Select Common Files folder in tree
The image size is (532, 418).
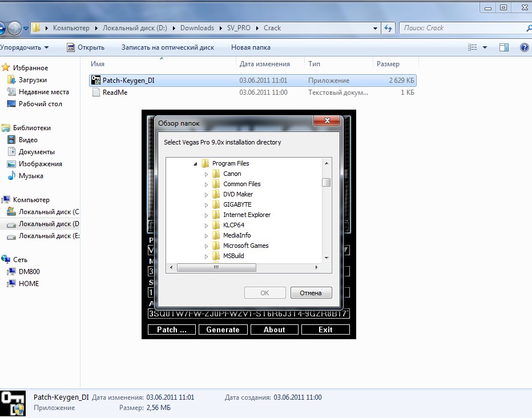click(242, 184)
